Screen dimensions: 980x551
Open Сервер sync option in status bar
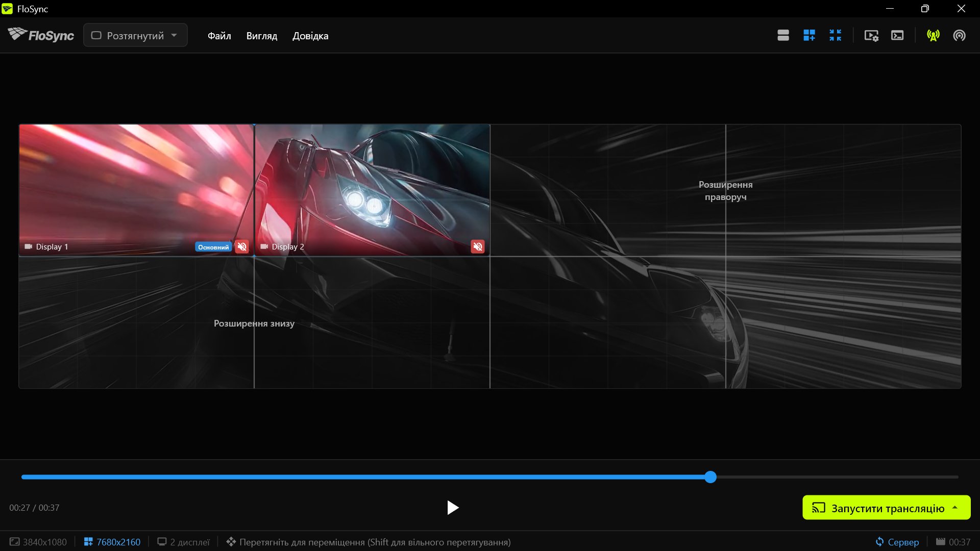point(897,542)
